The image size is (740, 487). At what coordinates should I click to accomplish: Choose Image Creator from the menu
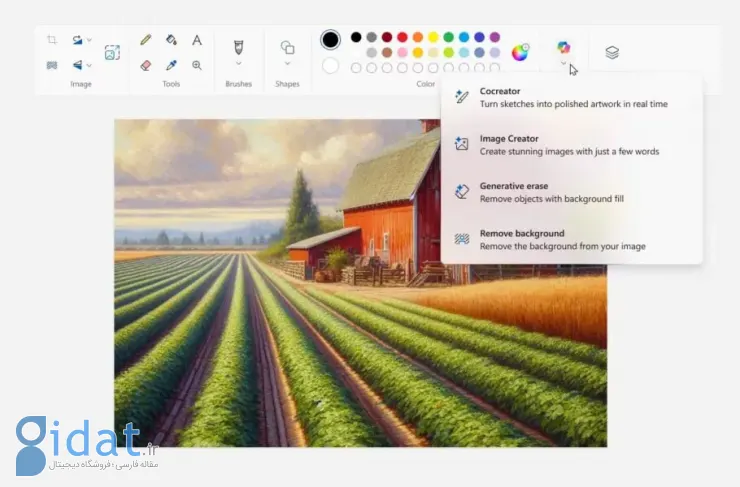coord(571,145)
